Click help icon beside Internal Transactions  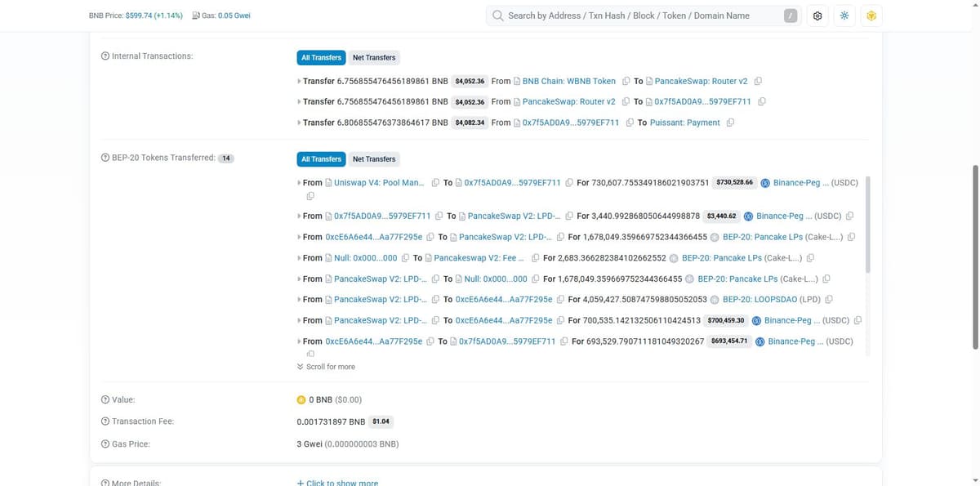pyautogui.click(x=105, y=56)
